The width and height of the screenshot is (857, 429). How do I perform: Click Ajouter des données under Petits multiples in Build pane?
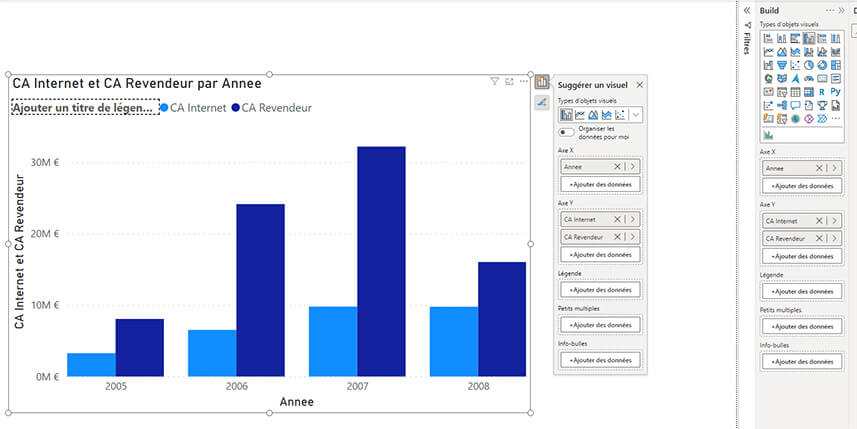[802, 326]
